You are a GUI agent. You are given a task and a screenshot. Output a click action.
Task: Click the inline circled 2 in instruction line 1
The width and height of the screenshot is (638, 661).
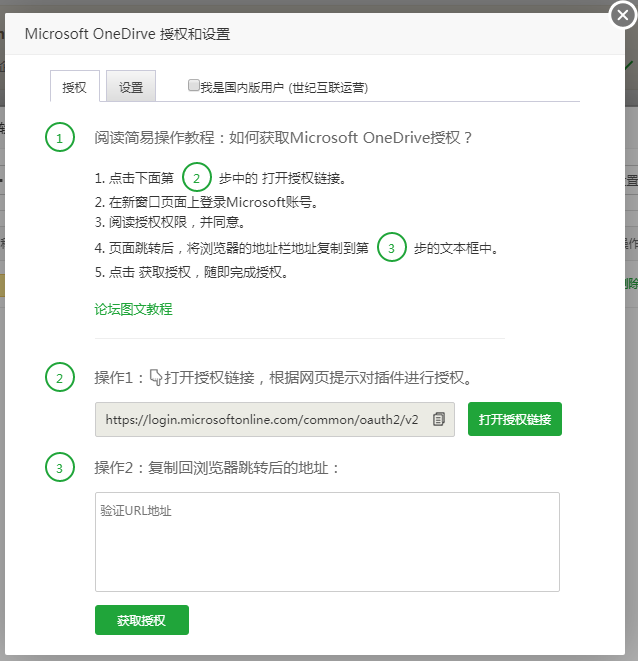coord(197,178)
